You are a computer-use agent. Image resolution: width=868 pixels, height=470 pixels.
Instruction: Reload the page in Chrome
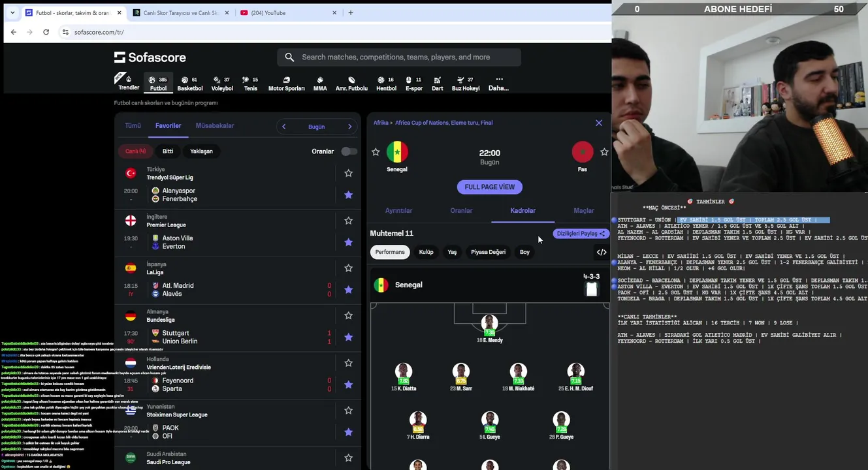click(46, 32)
